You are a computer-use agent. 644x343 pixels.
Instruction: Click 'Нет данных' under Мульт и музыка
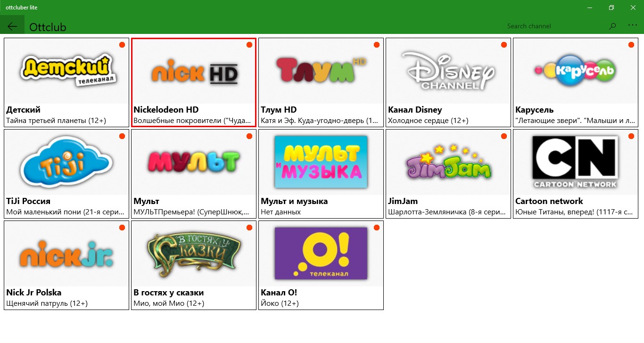point(281,212)
